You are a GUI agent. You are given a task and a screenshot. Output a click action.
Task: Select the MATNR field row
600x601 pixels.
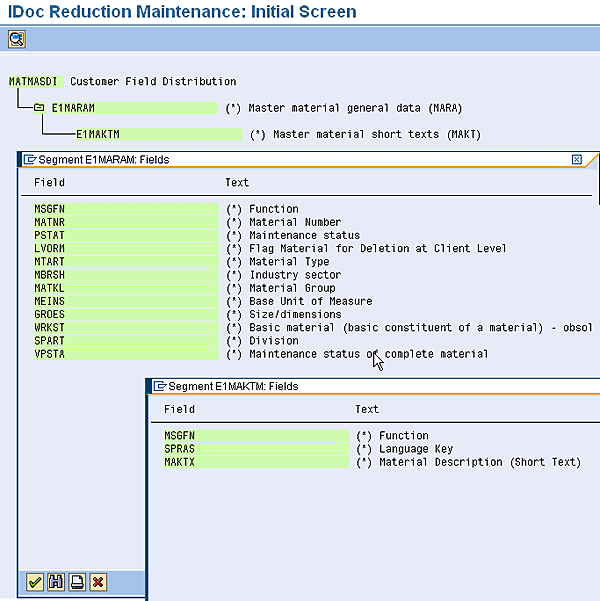click(48, 222)
